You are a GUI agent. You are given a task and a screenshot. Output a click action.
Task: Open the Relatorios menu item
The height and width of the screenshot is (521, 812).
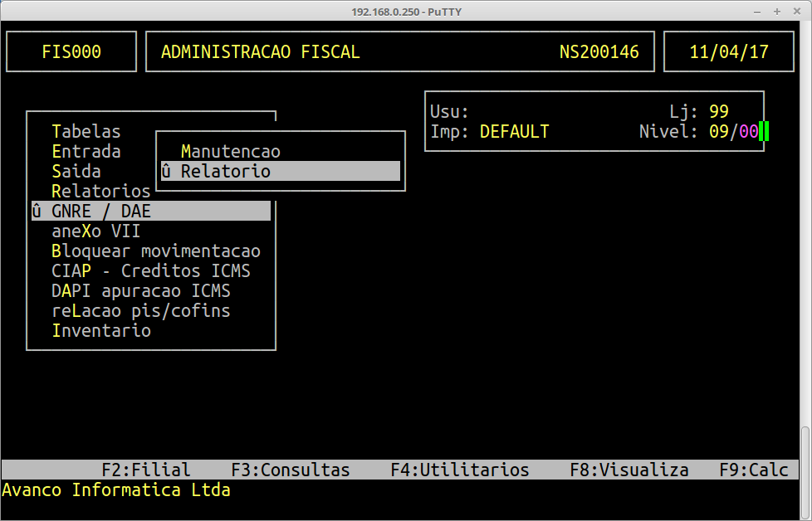pos(100,192)
